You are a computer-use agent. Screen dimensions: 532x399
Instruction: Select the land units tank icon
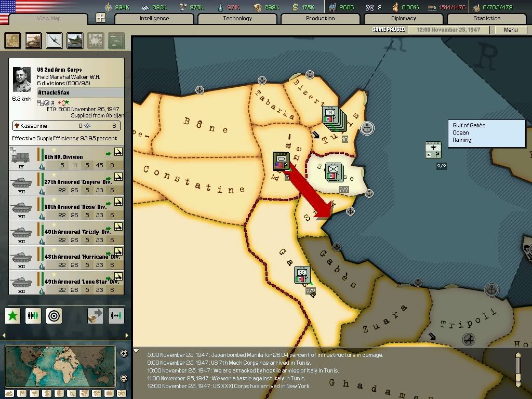33,41
